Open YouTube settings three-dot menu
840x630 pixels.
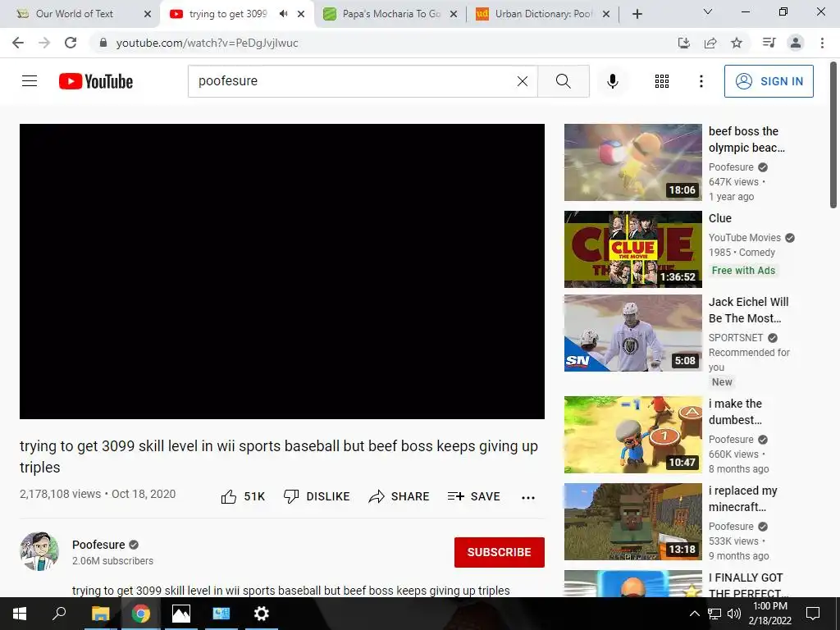pyautogui.click(x=701, y=81)
